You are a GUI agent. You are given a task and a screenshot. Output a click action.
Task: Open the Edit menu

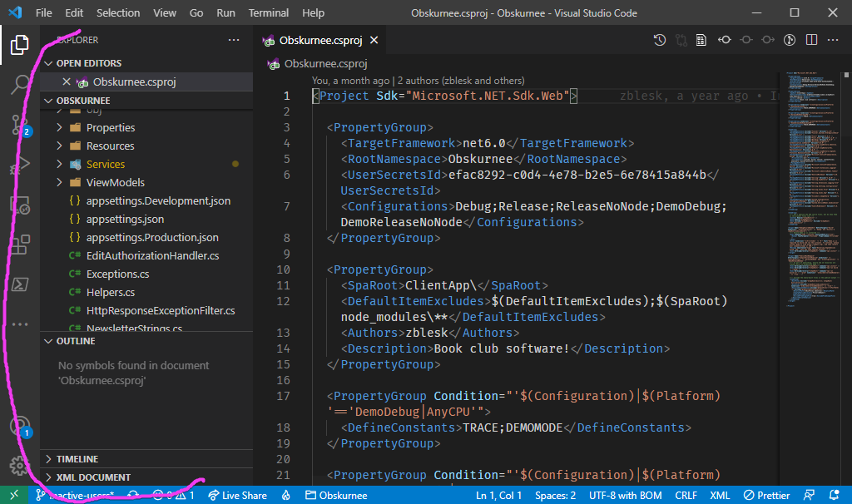[74, 12]
